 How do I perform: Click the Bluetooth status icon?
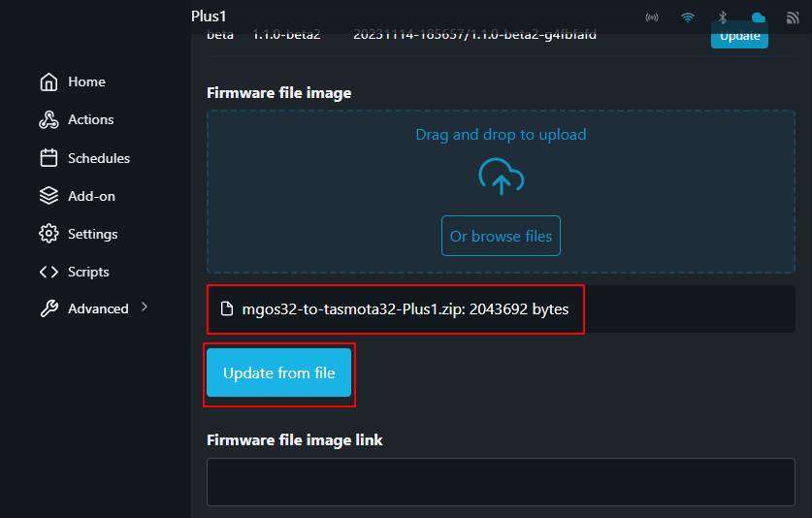coord(723,17)
